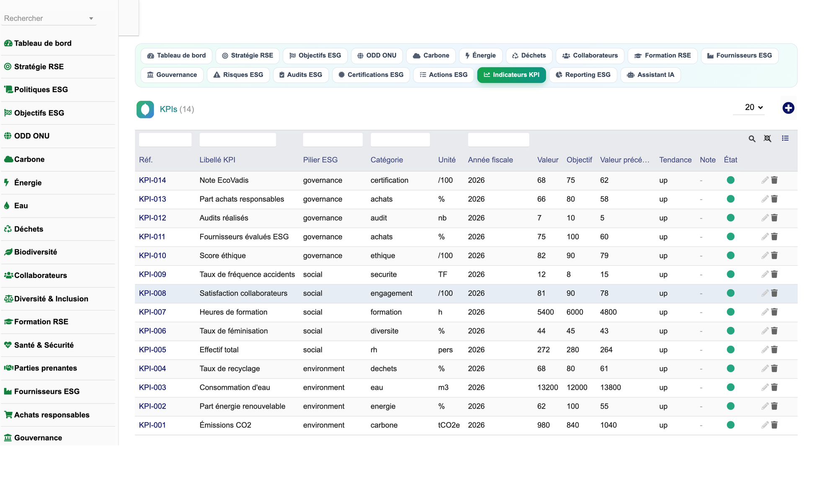The width and height of the screenshot is (815, 504).
Task: Click the Année fiscale filter input field
Action: [498, 139]
